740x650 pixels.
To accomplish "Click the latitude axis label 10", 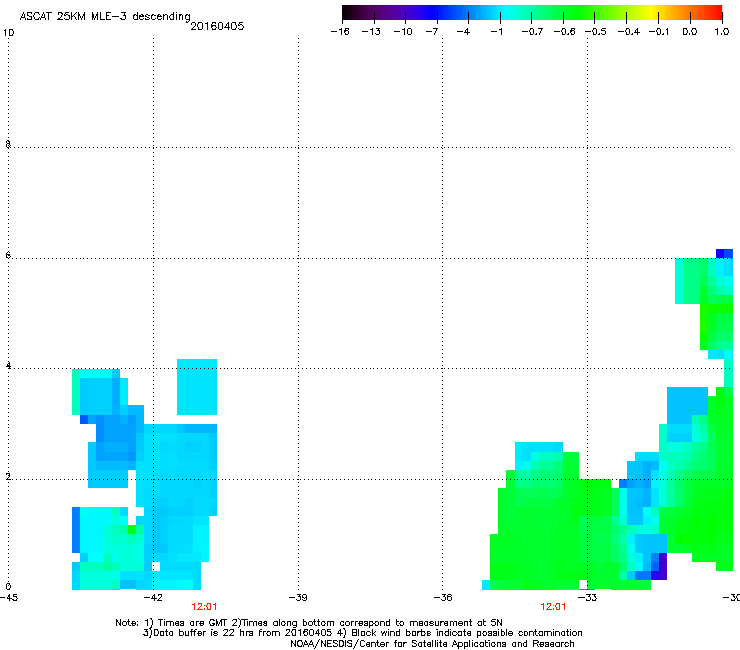I will click(x=8, y=33).
